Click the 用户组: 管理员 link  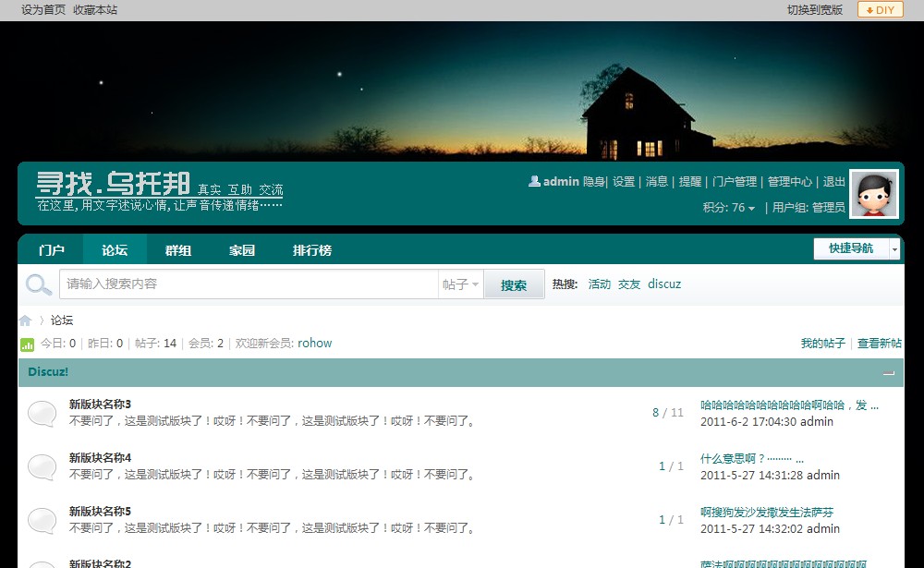point(808,208)
